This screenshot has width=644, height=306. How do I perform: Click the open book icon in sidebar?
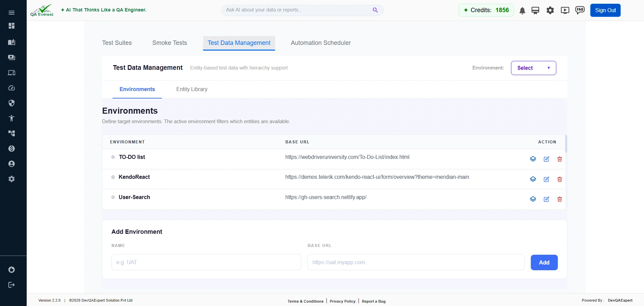[x=11, y=42]
